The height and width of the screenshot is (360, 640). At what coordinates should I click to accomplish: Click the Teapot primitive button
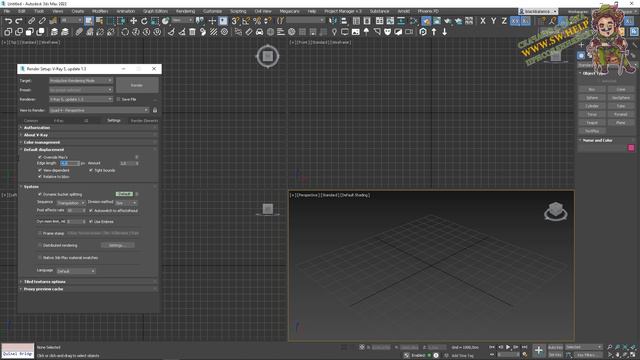click(591, 122)
